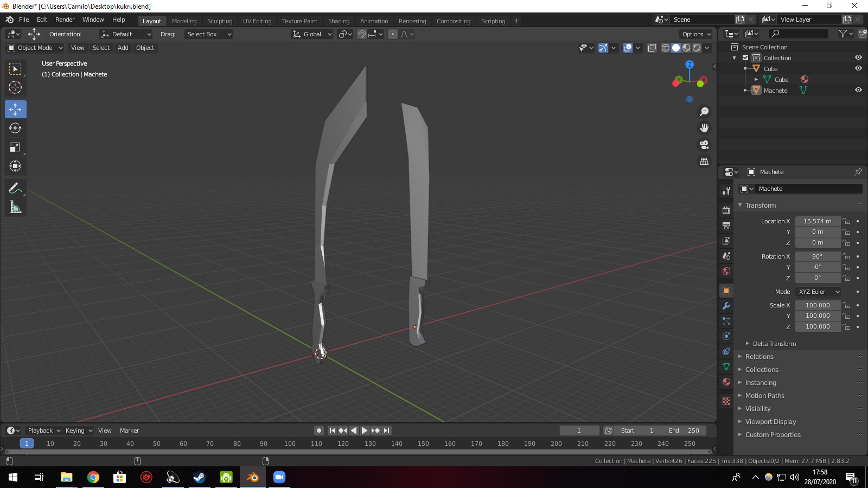868x488 pixels.
Task: Open the Object Mode dropdown
Action: click(35, 48)
